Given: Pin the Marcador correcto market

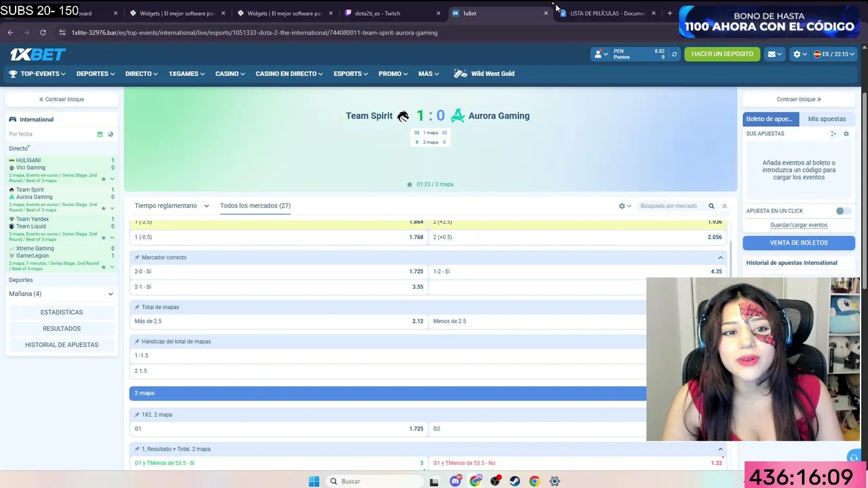Looking at the screenshot, I should [137, 258].
